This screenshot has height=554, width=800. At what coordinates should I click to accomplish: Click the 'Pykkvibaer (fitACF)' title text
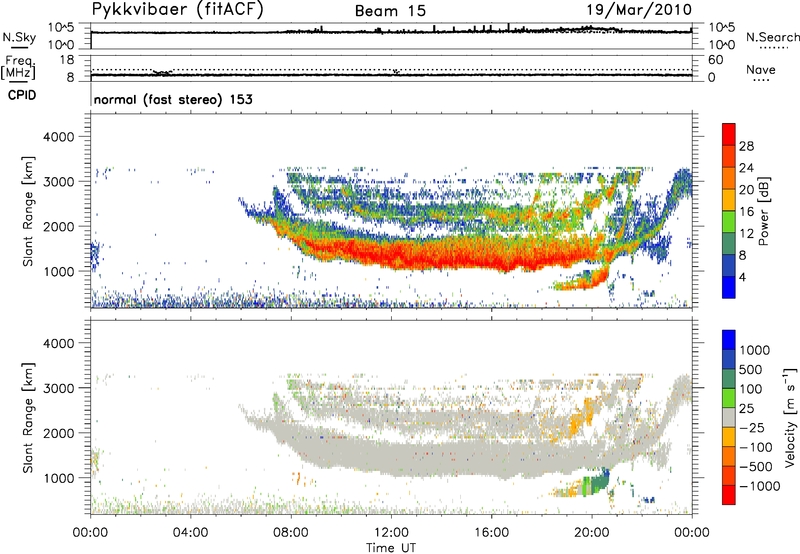[x=177, y=10]
